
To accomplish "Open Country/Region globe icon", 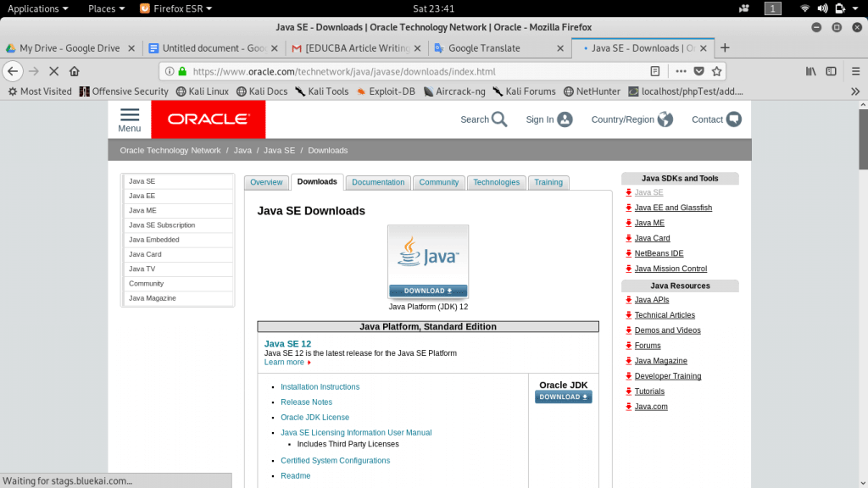I will (x=665, y=119).
